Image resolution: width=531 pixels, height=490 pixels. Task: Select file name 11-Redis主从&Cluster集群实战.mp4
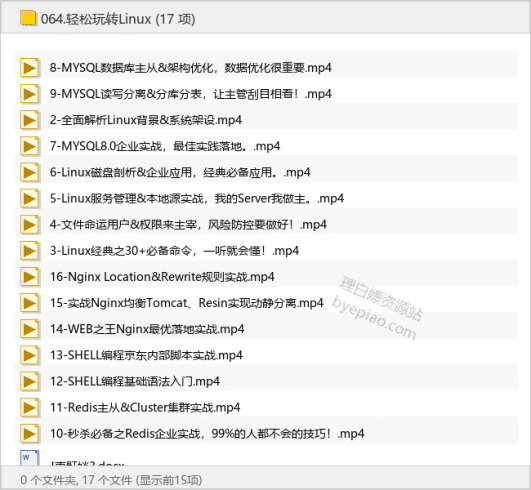(145, 407)
